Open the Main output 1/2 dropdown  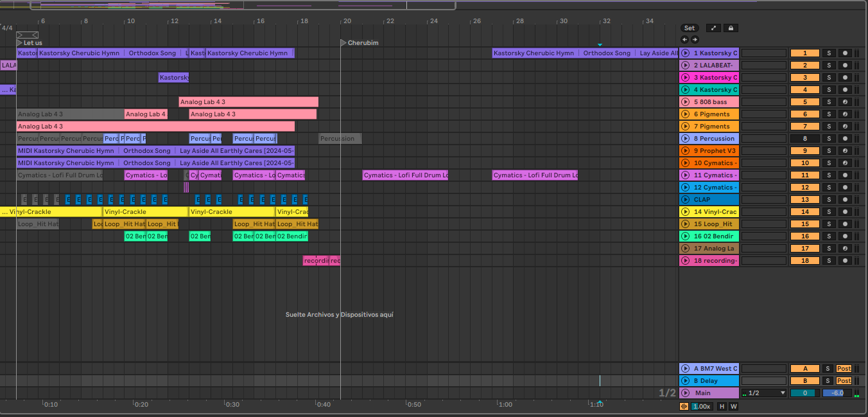click(764, 393)
